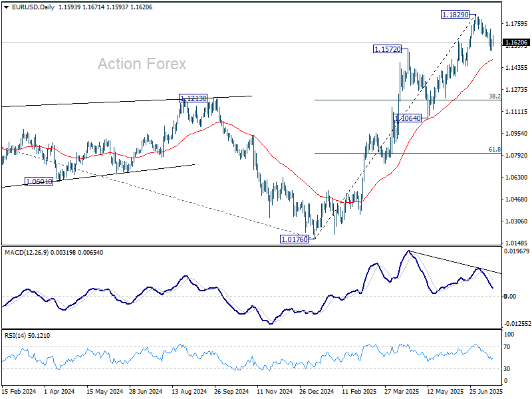Click the current price tag 1.16206
Image resolution: width=532 pixels, height=399 pixels.
click(516, 42)
